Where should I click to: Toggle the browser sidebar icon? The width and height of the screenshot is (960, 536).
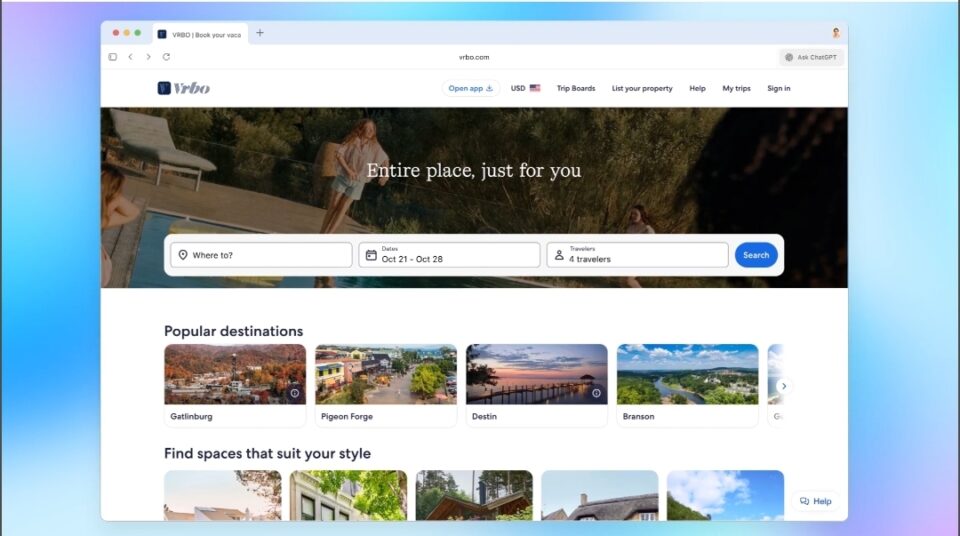pos(113,57)
